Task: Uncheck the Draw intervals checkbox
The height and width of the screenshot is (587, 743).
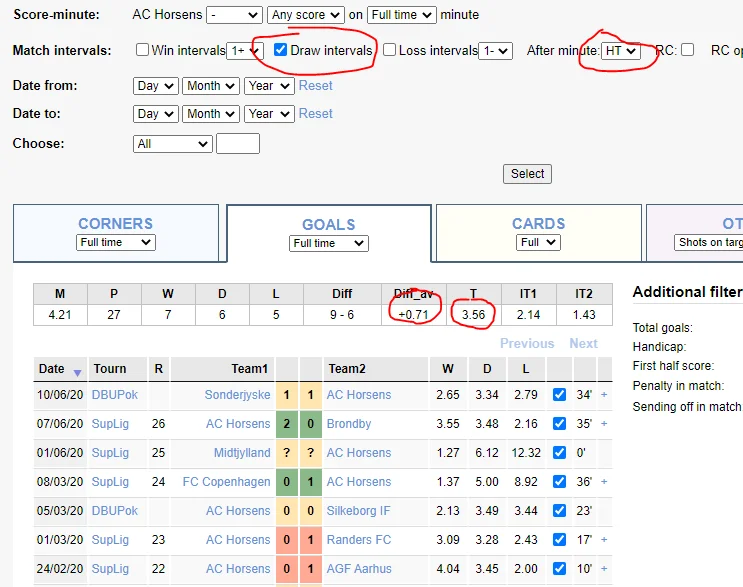Action: tap(280, 50)
